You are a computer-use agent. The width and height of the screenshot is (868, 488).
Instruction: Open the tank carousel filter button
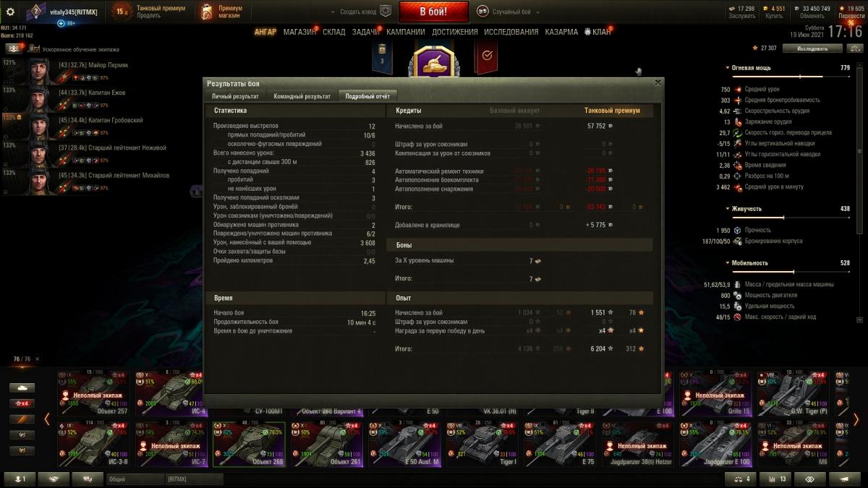(x=21, y=388)
